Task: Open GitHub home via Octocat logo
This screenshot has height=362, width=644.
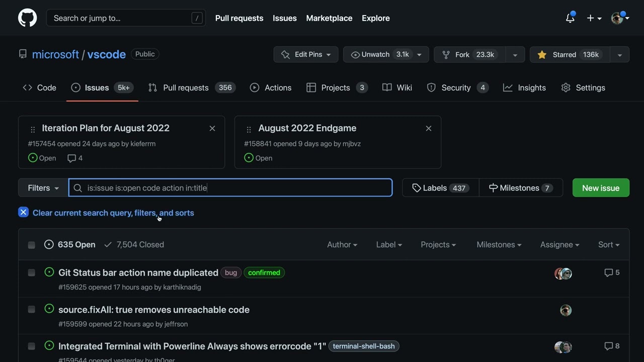Action: click(x=27, y=18)
